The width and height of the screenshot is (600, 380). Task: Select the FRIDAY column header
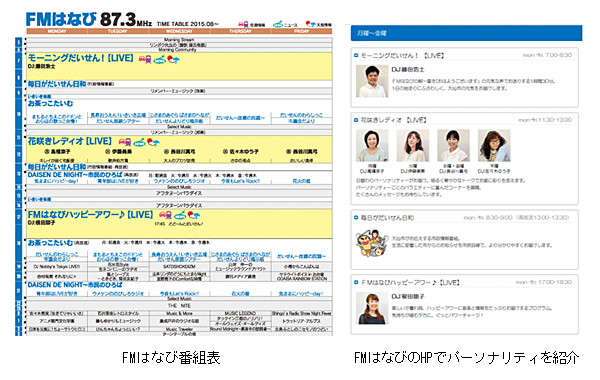pos(302,31)
